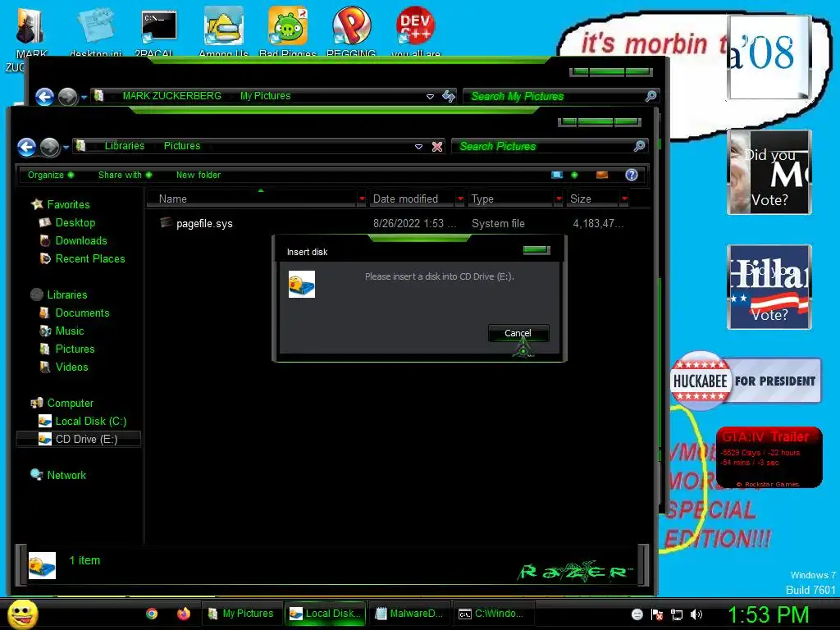840x630 pixels.
Task: Click Libraries in the address breadcrumb
Action: pyautogui.click(x=125, y=146)
